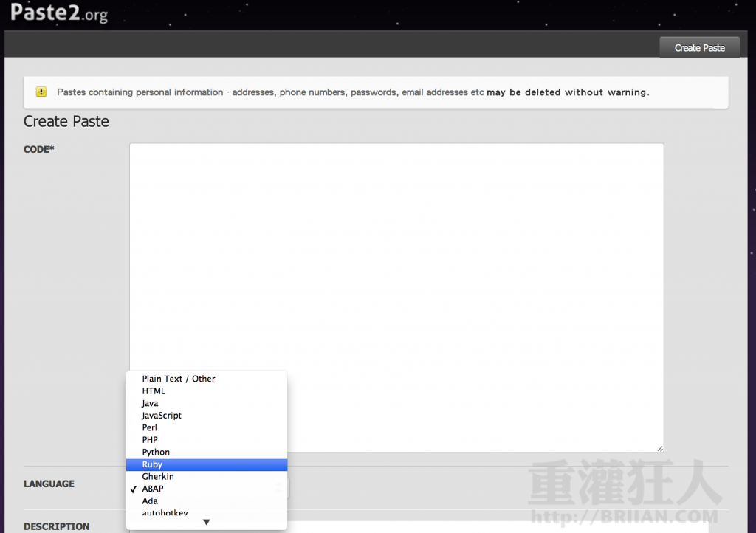This screenshot has width=756, height=533.
Task: Select JavaScript from the language list
Action: coord(162,416)
